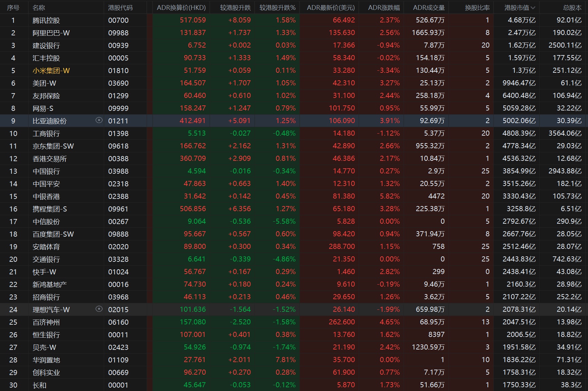Image resolution: width=588 pixels, height=391 pixels.
Task: Click the ADR volume 1665.93万
Action: coord(428,33)
